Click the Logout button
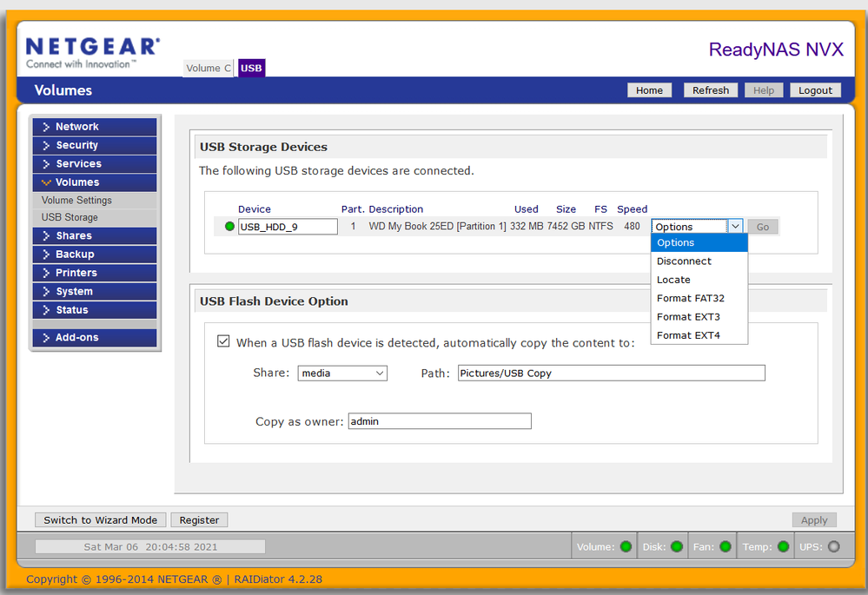This screenshot has width=868, height=595. pos(815,90)
